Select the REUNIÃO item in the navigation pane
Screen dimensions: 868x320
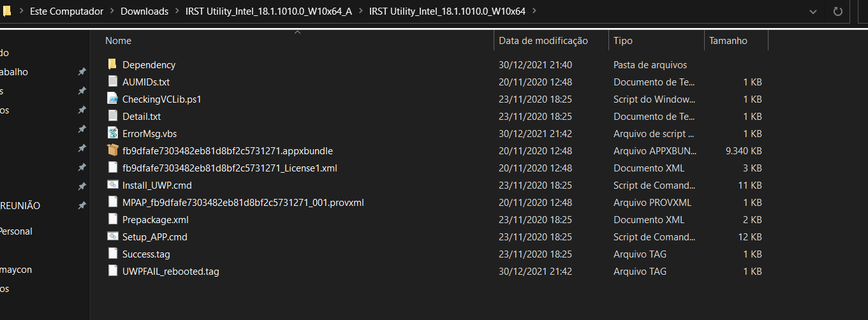pyautogui.click(x=20, y=206)
